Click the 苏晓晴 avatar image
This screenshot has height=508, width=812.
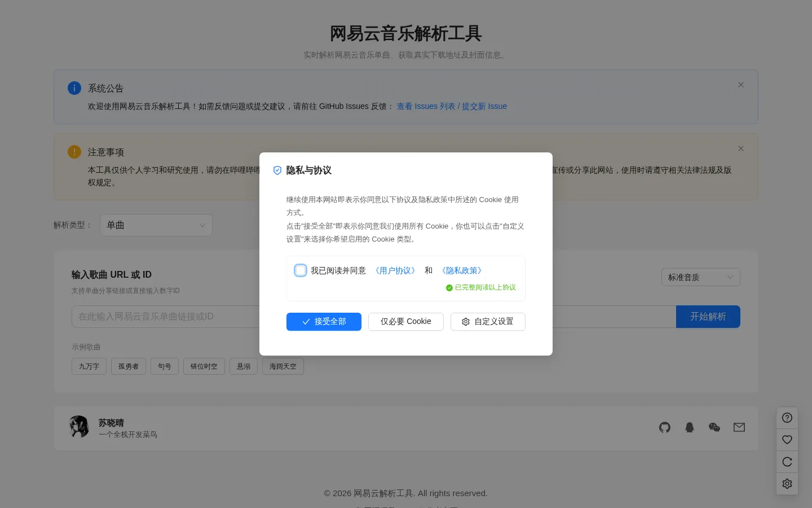79,427
